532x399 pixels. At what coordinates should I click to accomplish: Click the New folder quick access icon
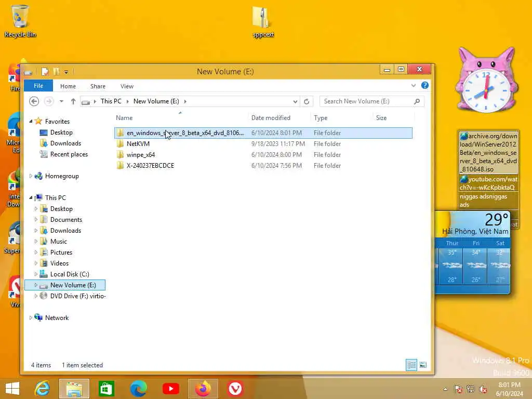coord(56,72)
